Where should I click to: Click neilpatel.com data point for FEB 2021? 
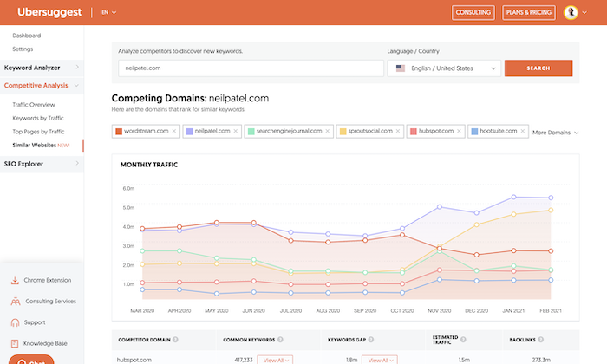point(551,198)
